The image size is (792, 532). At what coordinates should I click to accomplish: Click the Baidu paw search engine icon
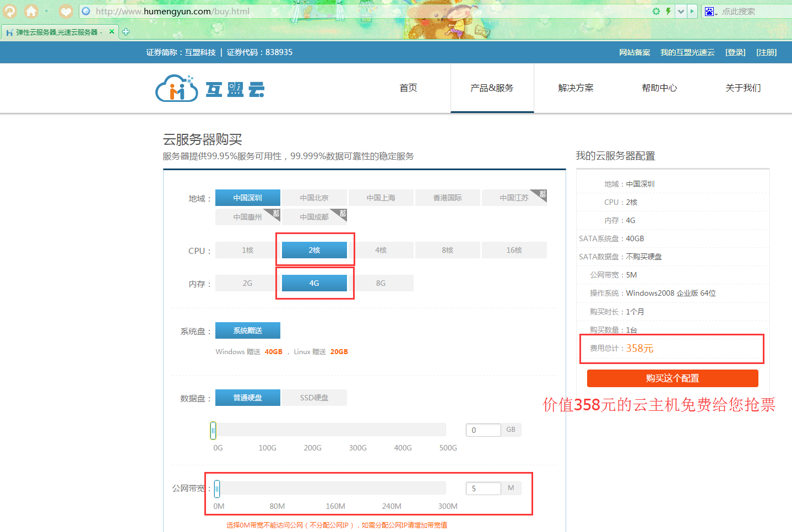(709, 12)
